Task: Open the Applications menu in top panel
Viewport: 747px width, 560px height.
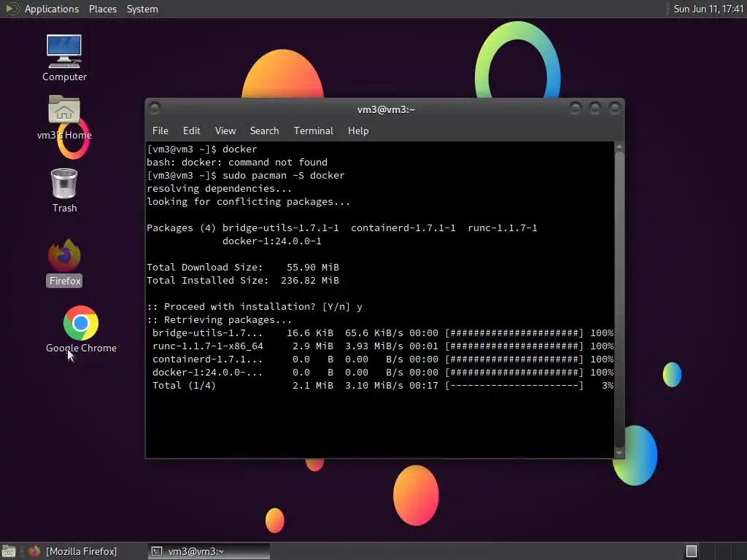Action: (52, 9)
